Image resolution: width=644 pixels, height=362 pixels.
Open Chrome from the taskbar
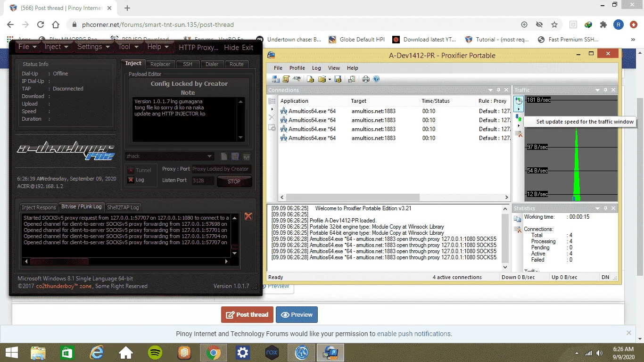214,352
